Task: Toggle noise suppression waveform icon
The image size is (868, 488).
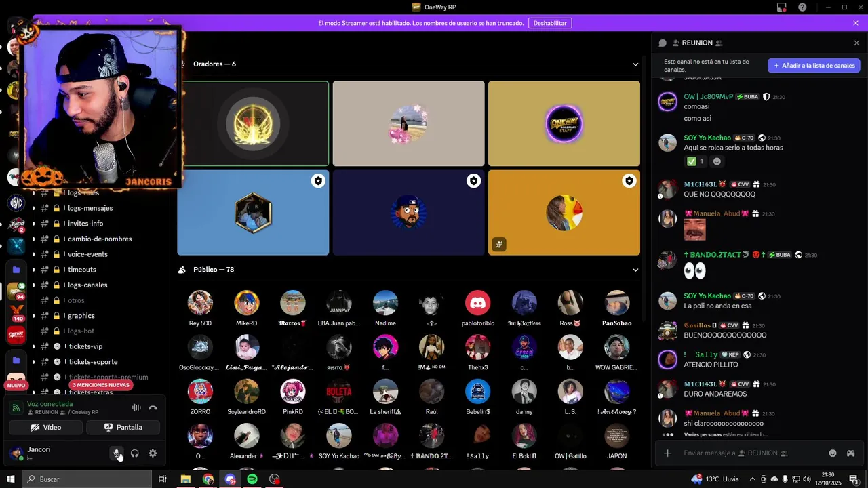Action: [136, 408]
